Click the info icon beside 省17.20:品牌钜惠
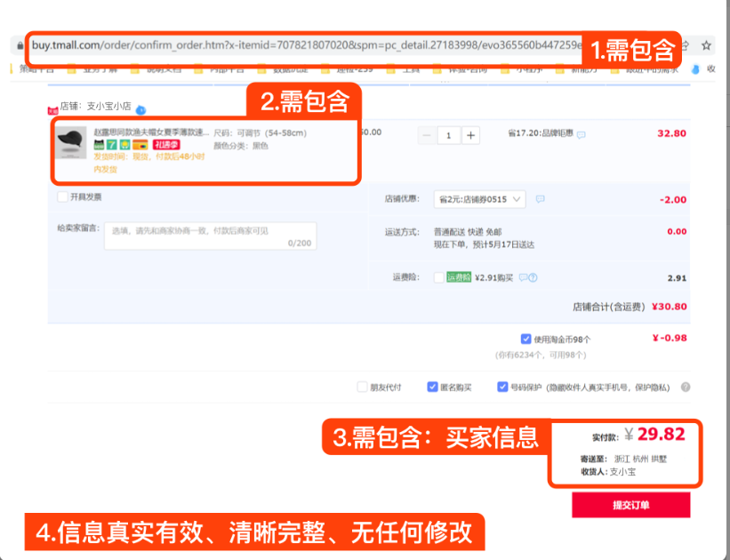 (581, 135)
